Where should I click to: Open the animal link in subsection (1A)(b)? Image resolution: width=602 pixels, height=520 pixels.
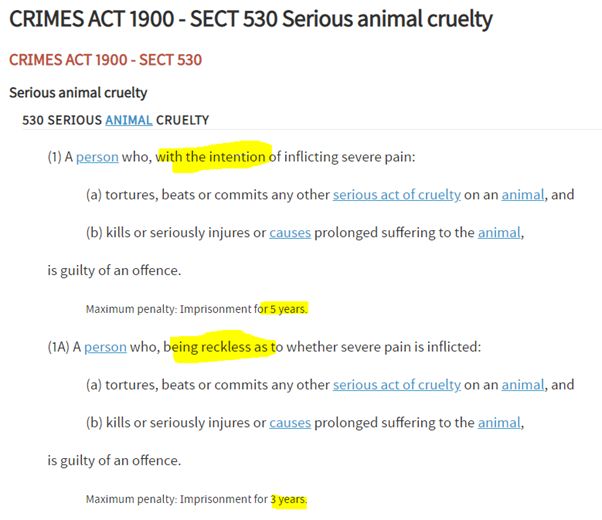coord(499,423)
